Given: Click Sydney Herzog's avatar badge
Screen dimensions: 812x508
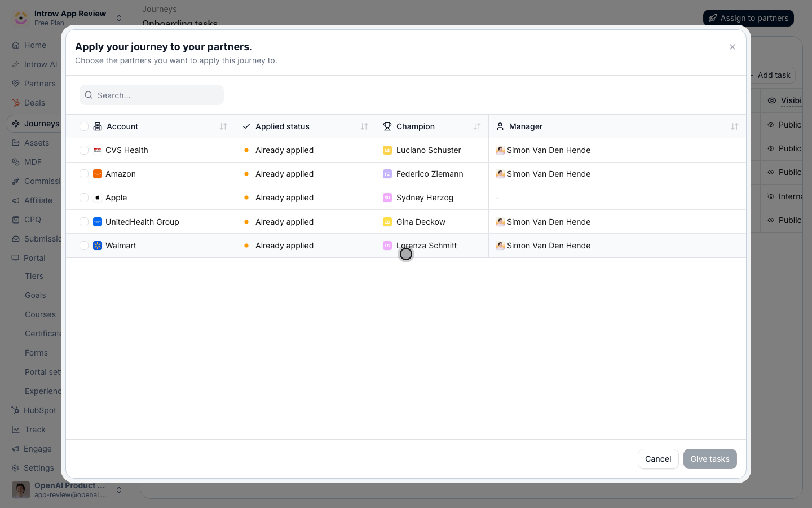Looking at the screenshot, I should pos(387,198).
